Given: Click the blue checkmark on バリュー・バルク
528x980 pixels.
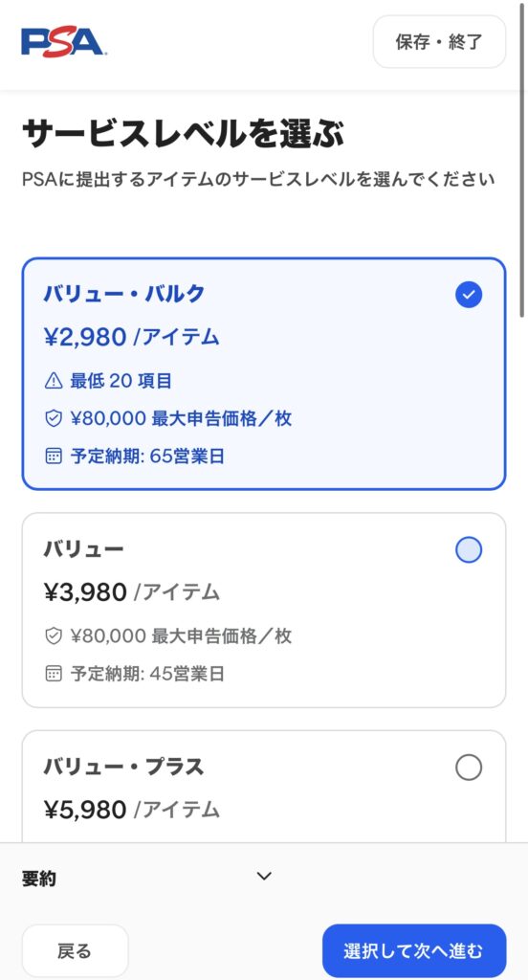Looking at the screenshot, I should [x=469, y=295].
